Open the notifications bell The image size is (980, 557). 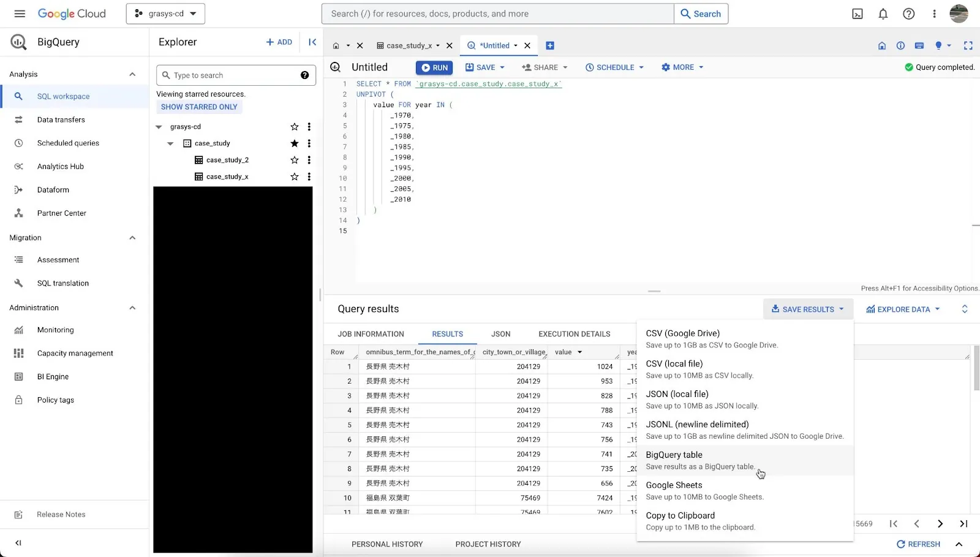click(883, 13)
